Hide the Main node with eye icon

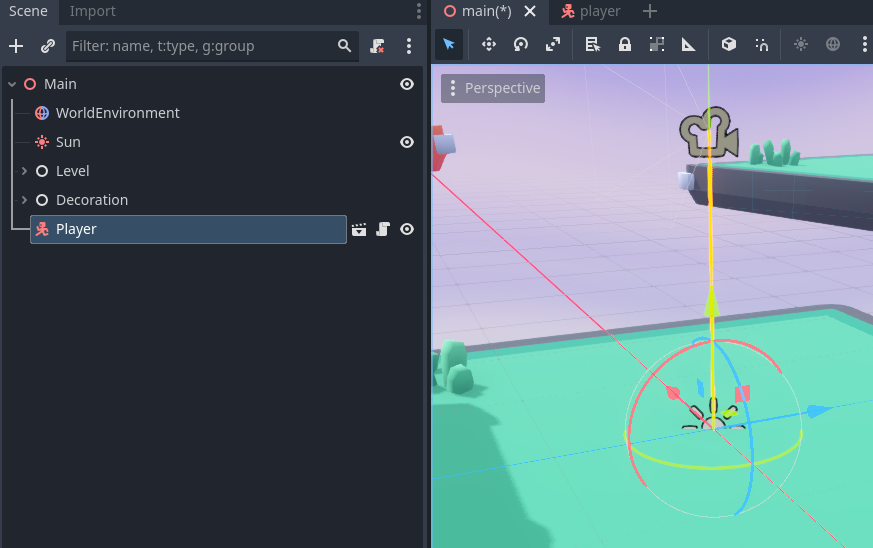coord(407,84)
